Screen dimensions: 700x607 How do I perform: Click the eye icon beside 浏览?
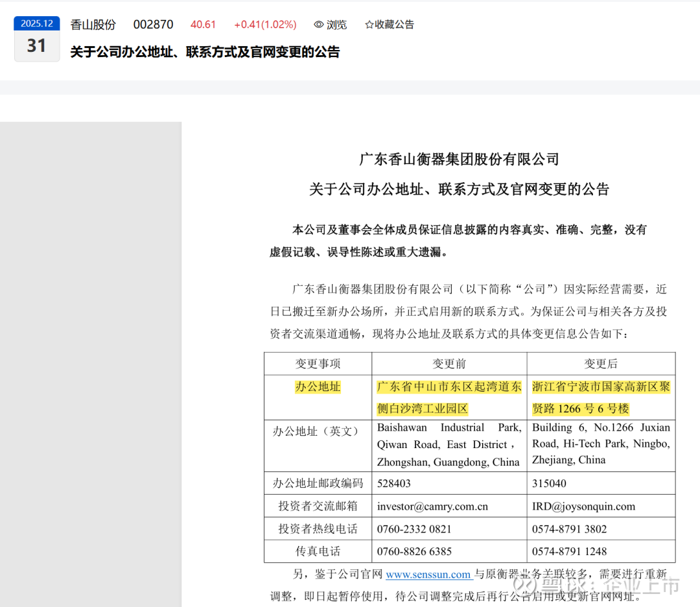tap(318, 25)
